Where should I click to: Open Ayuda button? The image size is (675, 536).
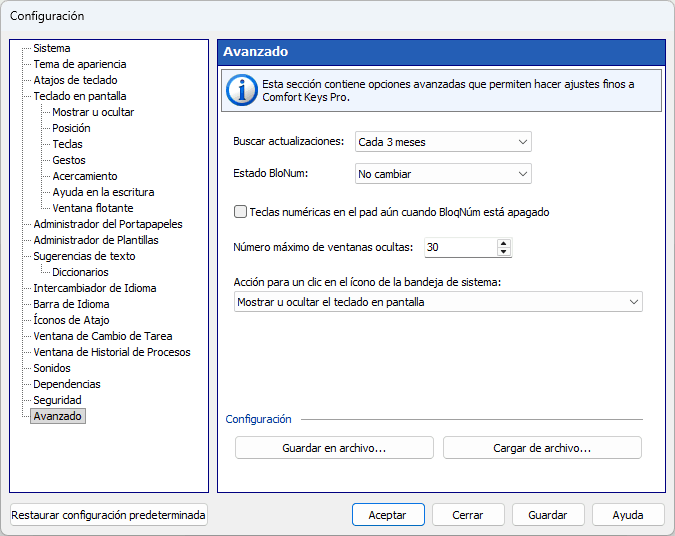[628, 515]
